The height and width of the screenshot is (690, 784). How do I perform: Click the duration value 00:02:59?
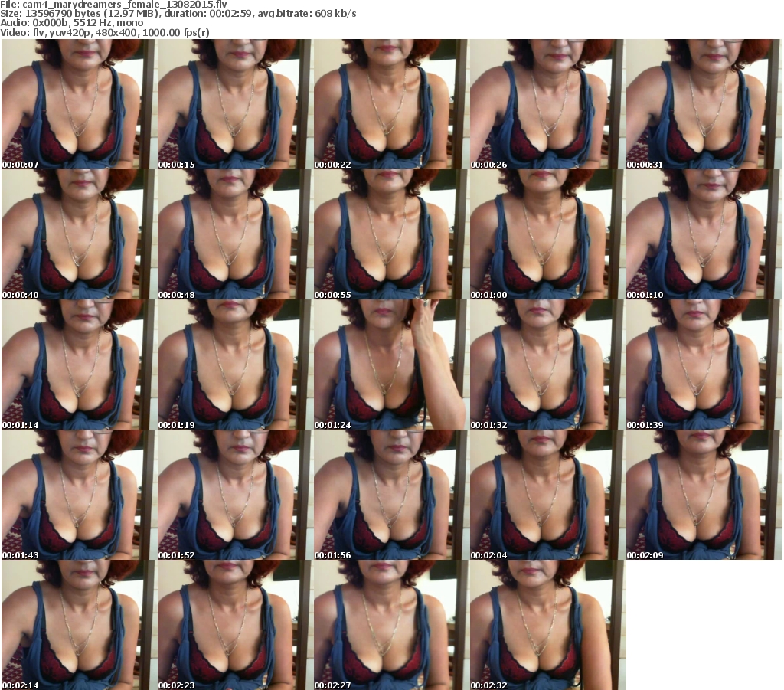pyautogui.click(x=231, y=14)
